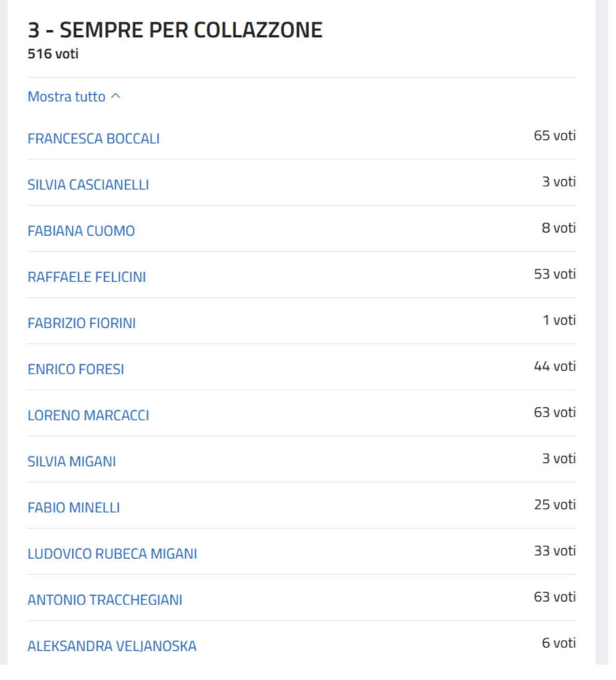Open the Raffaele Felicini candidate page

pyautogui.click(x=87, y=277)
